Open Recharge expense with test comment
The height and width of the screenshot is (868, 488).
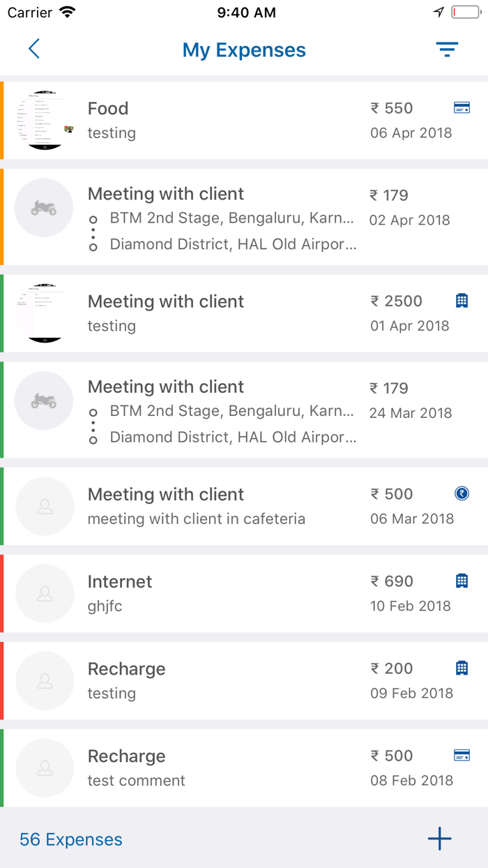(223, 768)
